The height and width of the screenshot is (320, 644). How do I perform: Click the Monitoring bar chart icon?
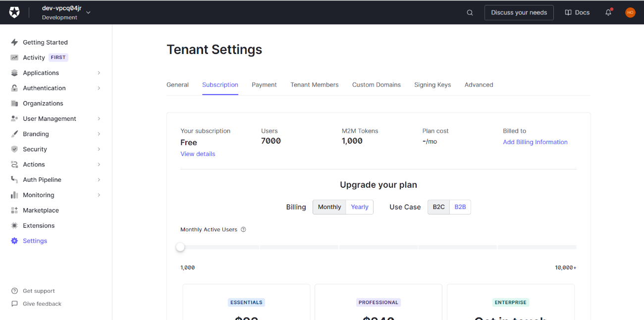pyautogui.click(x=14, y=195)
